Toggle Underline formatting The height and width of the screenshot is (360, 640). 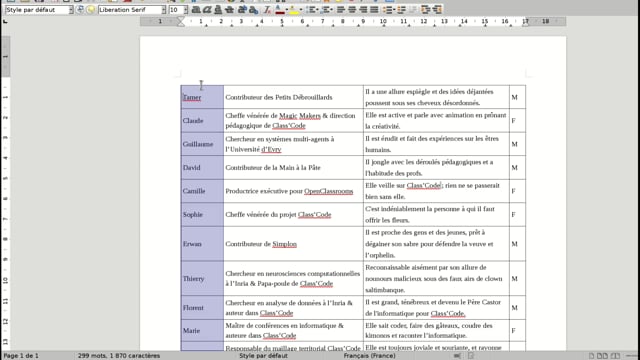pyautogui.click(x=218, y=9)
